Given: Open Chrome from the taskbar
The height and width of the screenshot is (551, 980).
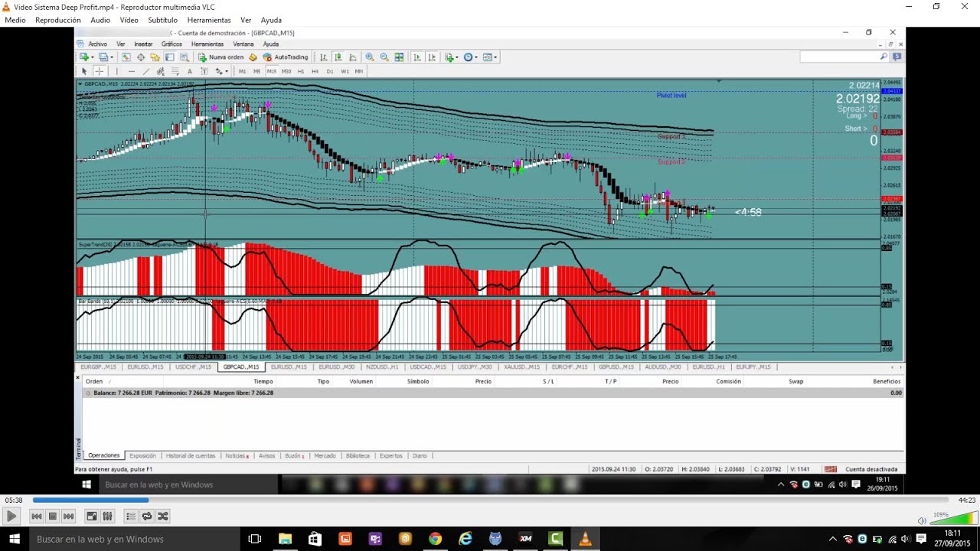Looking at the screenshot, I should click(435, 539).
